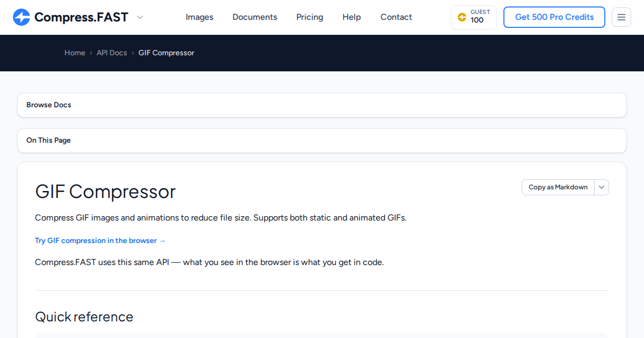Click the sentence about the same API
This screenshot has height=338, width=644.
[x=209, y=262]
